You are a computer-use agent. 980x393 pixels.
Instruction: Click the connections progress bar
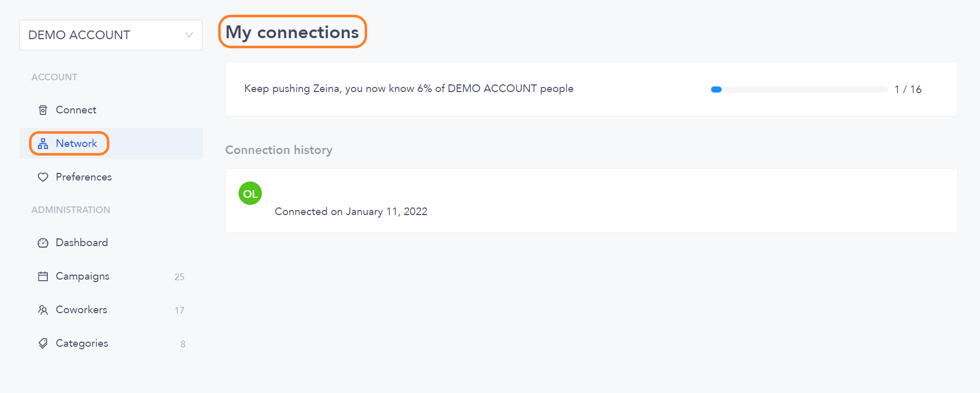click(799, 89)
